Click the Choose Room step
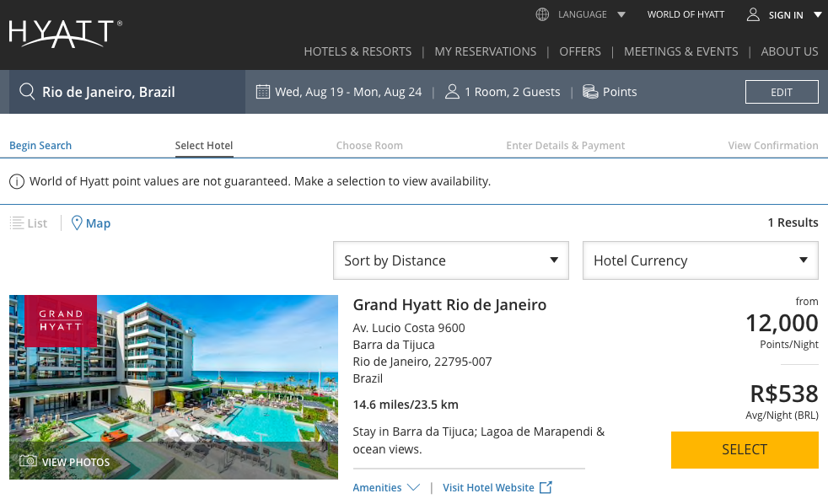Screen dimensions: 828x504 pos(369,145)
